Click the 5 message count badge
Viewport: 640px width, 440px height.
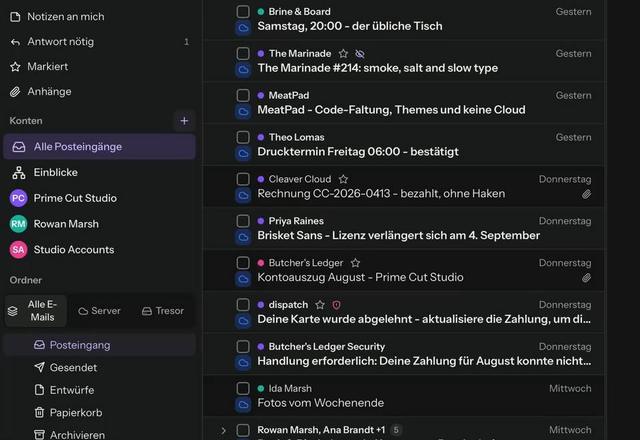(396, 430)
